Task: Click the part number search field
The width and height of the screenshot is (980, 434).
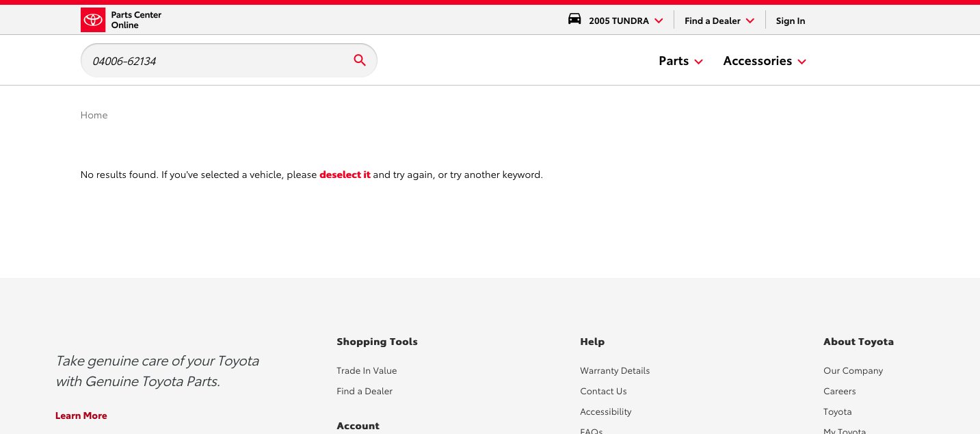Action: click(228, 60)
